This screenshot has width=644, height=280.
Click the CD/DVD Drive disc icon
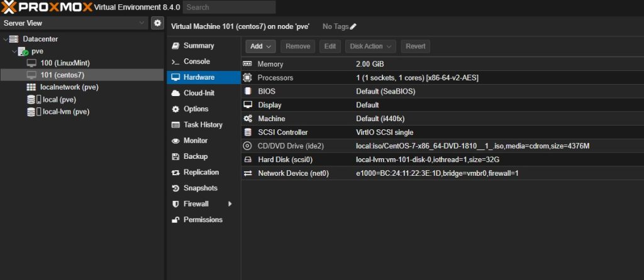tap(247, 146)
